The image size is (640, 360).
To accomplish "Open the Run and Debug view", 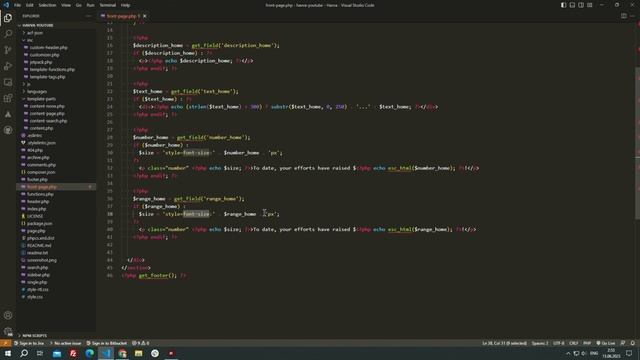I will [x=8, y=66].
